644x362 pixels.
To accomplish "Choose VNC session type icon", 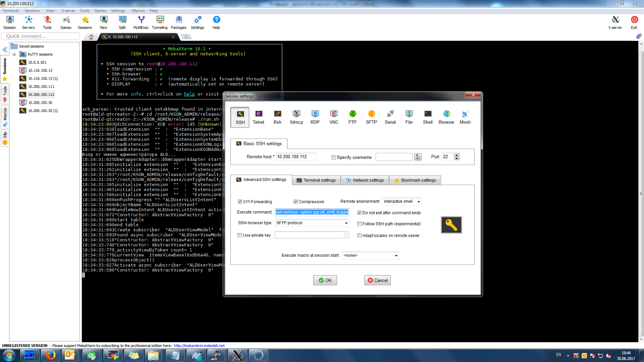I will coord(334,117).
